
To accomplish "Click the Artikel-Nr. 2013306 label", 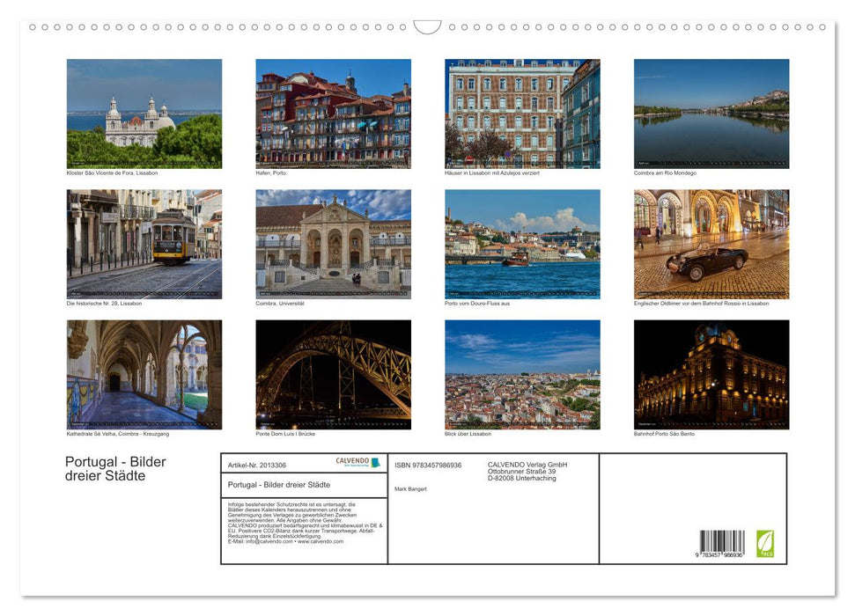I will pyautogui.click(x=256, y=465).
